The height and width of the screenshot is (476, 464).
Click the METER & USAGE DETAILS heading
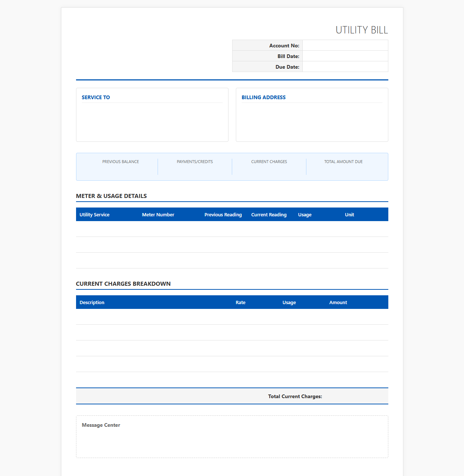111,196
